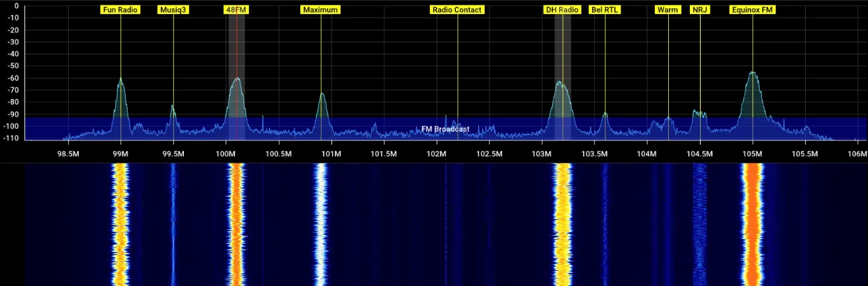868x286 pixels.
Task: Tune to the 48FM bookmark label
Action: pyautogui.click(x=236, y=10)
